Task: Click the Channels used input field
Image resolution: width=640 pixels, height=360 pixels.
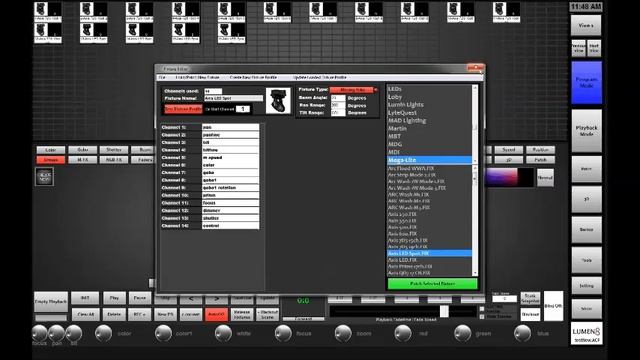Action: click(213, 91)
